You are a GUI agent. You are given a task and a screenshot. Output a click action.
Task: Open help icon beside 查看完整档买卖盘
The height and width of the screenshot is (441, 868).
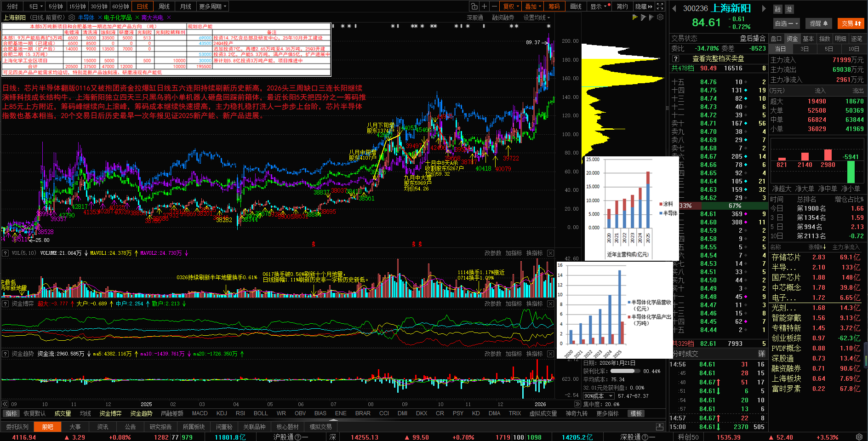[x=675, y=59]
